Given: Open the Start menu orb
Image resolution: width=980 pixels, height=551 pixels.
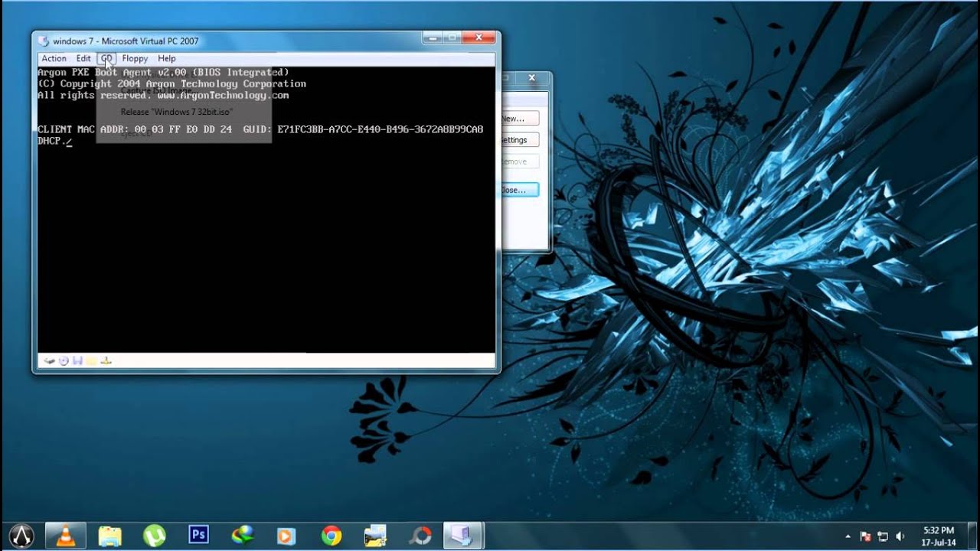Looking at the screenshot, I should click(21, 535).
